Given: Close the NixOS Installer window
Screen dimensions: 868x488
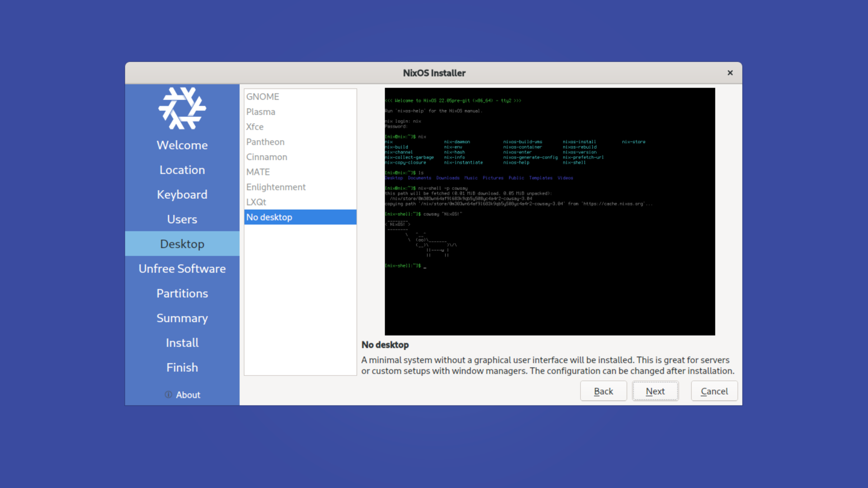Looking at the screenshot, I should click(x=730, y=73).
